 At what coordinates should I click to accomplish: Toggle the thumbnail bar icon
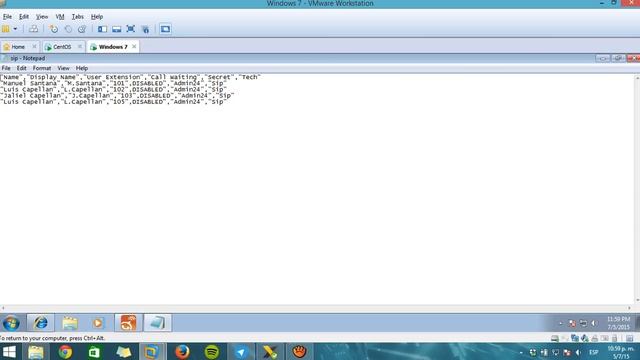tap(116, 29)
